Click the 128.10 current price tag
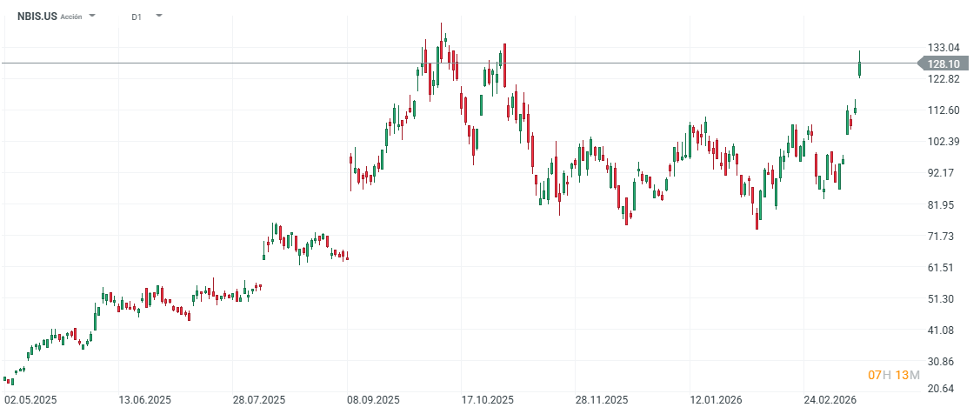Viewport: 980px width, 414px height. [x=943, y=63]
